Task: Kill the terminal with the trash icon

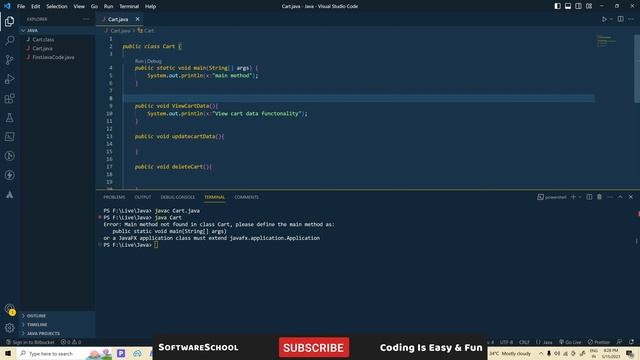Action: click(599, 197)
